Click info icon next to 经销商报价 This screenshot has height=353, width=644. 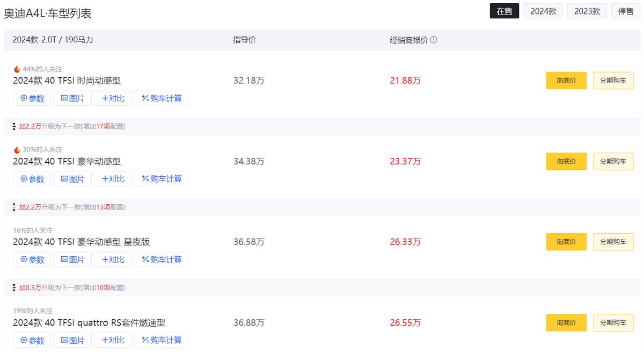point(434,40)
